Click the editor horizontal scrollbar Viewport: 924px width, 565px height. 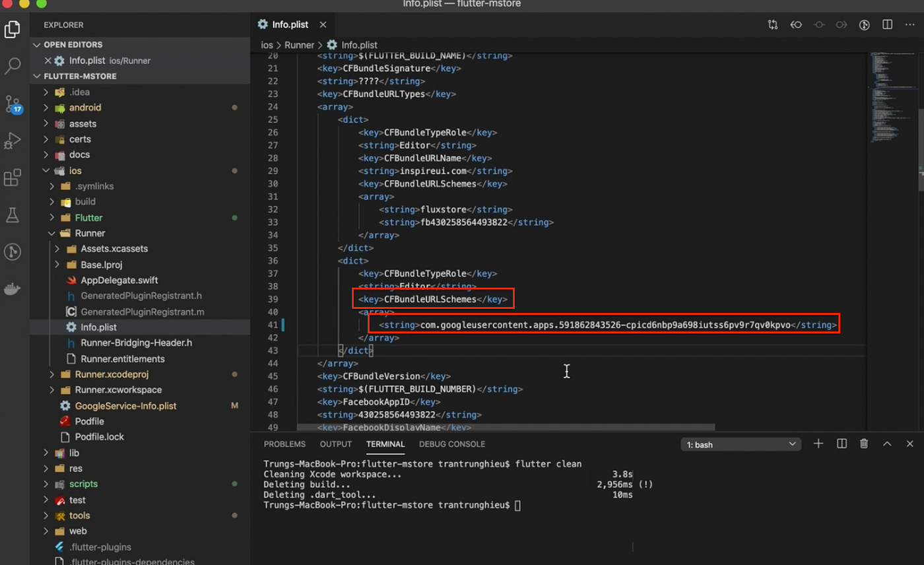(506, 428)
